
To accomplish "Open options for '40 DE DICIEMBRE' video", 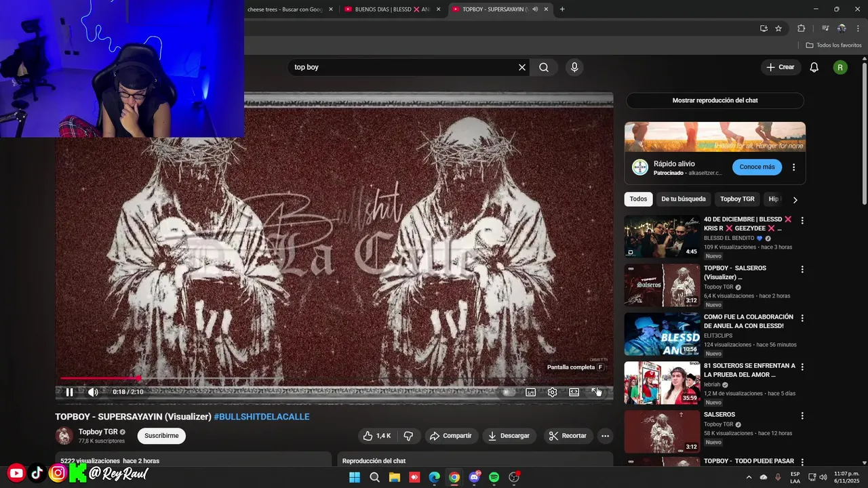I will [x=802, y=220].
